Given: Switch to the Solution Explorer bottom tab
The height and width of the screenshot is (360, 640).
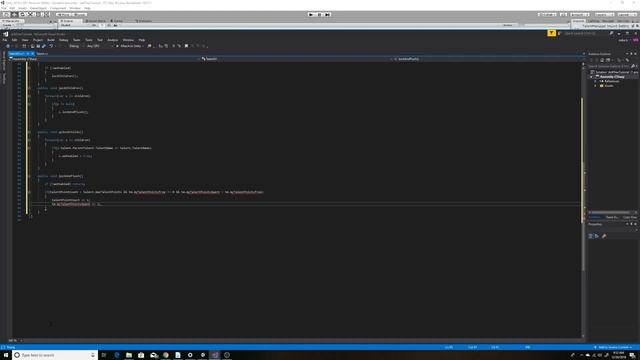Looking at the screenshot, I should (x=595, y=217).
